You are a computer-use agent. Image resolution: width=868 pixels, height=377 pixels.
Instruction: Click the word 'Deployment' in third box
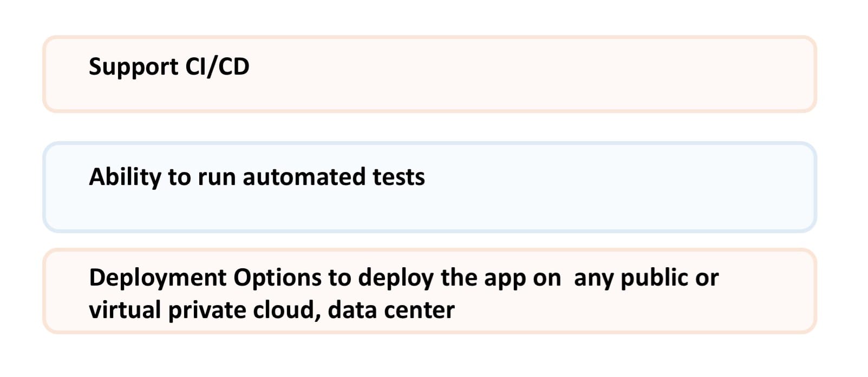point(158,279)
